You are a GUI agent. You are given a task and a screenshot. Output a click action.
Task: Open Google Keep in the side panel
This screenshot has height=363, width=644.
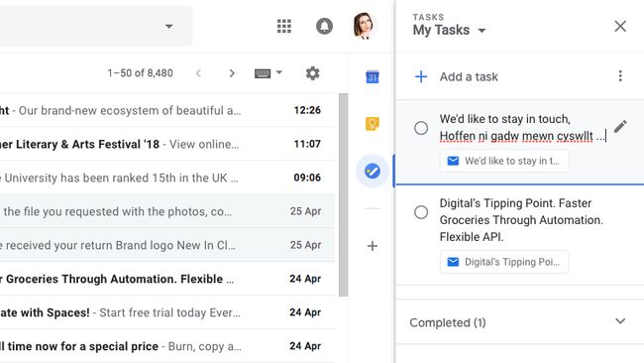point(373,123)
